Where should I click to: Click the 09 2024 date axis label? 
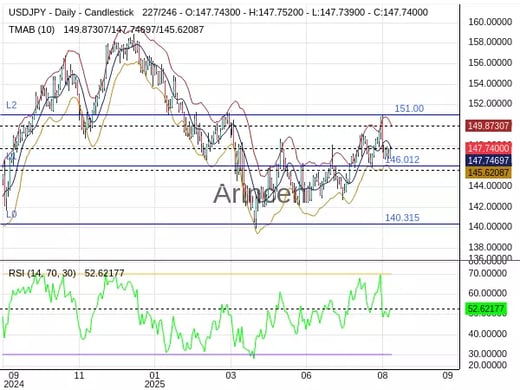pyautogui.click(x=13, y=380)
